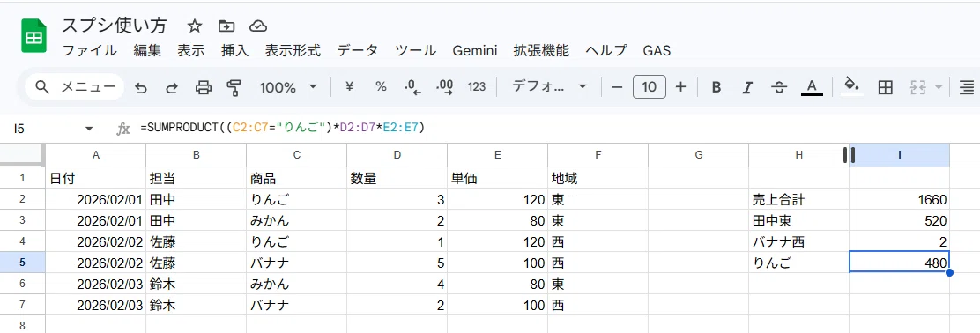This screenshot has width=980, height=333.
Task: Increase decimal places
Action: click(x=445, y=87)
